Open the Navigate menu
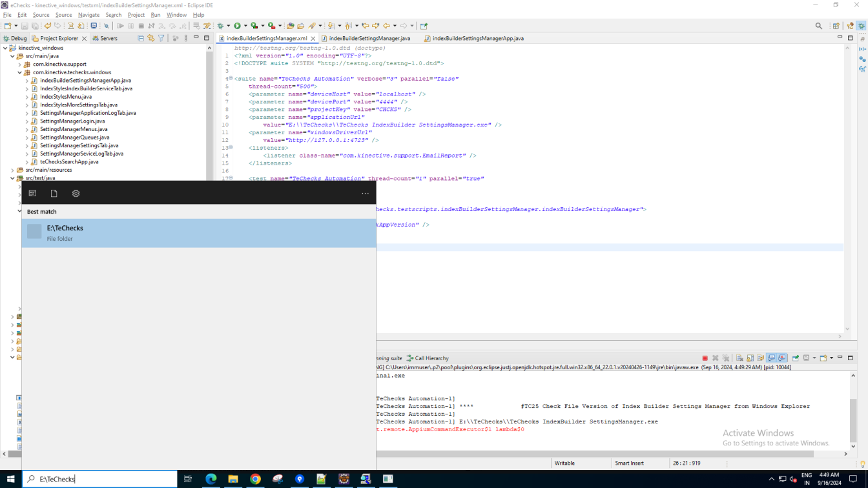This screenshot has width=868, height=488. coord(88,15)
